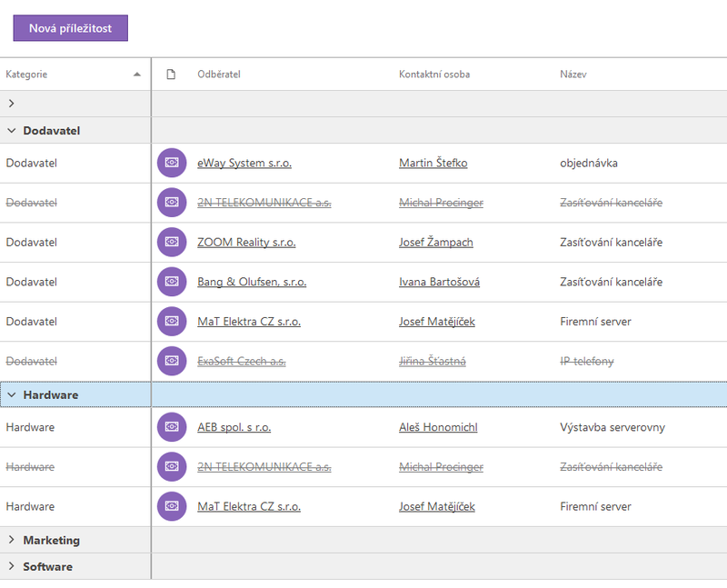Click the deal icon next to Bang & Olufsen

pos(172,282)
